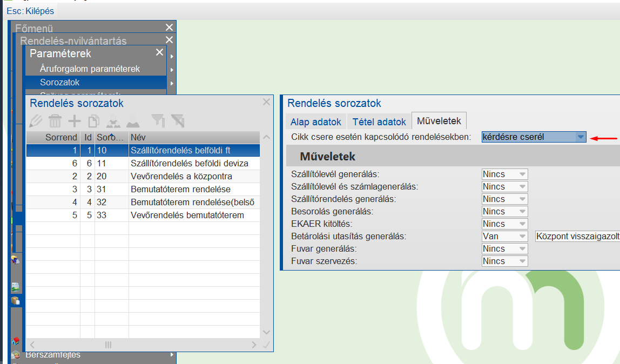Click the red house icon in the sidebar
620x364 pixels.
(x=16, y=341)
